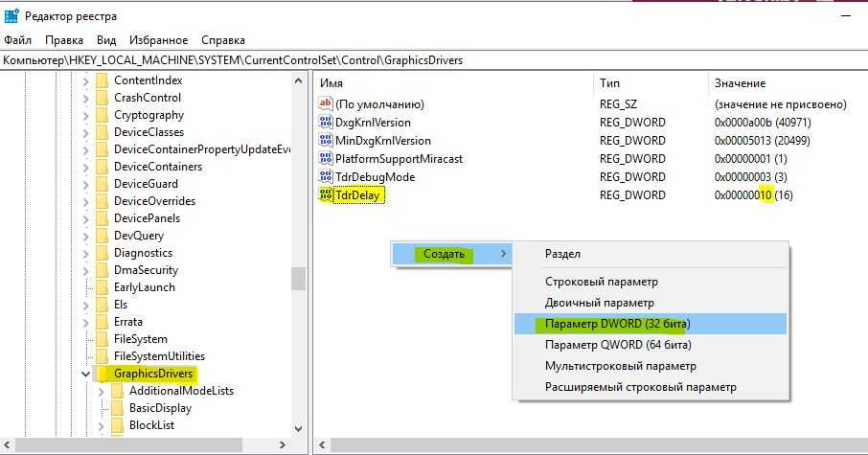Click the EarlyLaunch folder icon
The width and height of the screenshot is (868, 455).
click(x=102, y=286)
